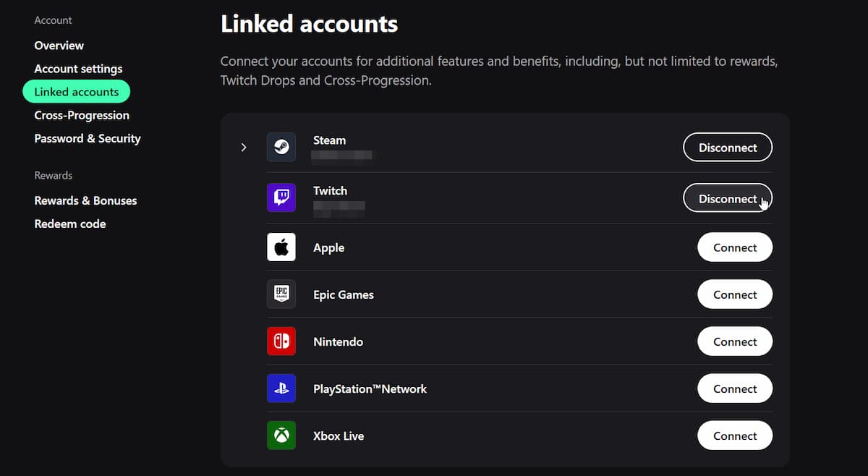Open Rewards & Bonuses page
This screenshot has width=868, height=476.
(x=85, y=200)
